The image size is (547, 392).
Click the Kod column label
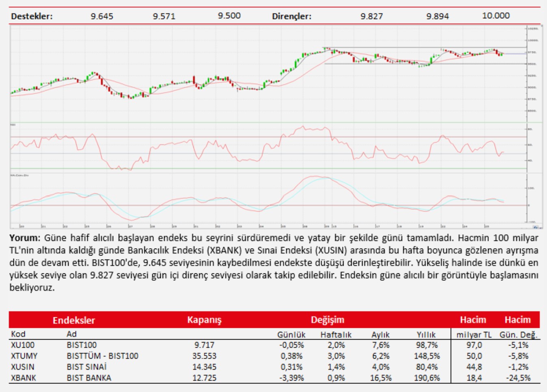[18, 334]
